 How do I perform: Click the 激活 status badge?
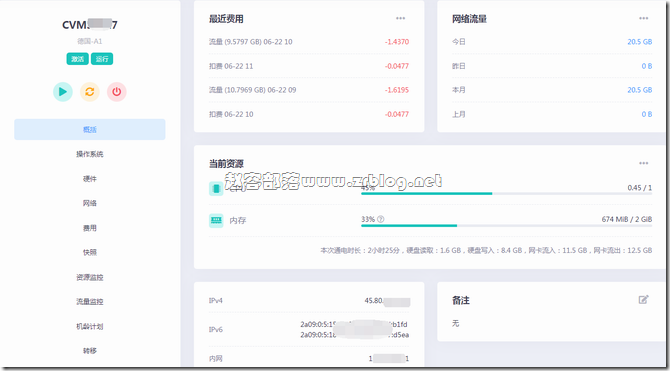[x=77, y=59]
